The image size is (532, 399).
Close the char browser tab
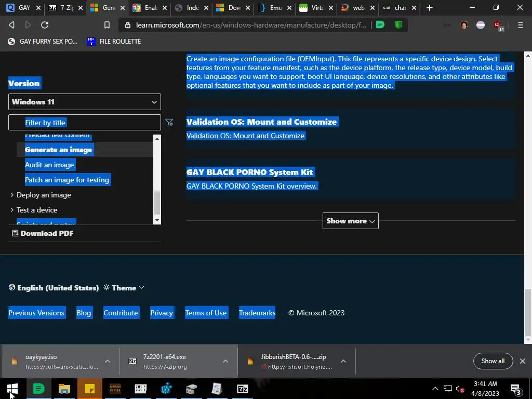click(x=414, y=8)
